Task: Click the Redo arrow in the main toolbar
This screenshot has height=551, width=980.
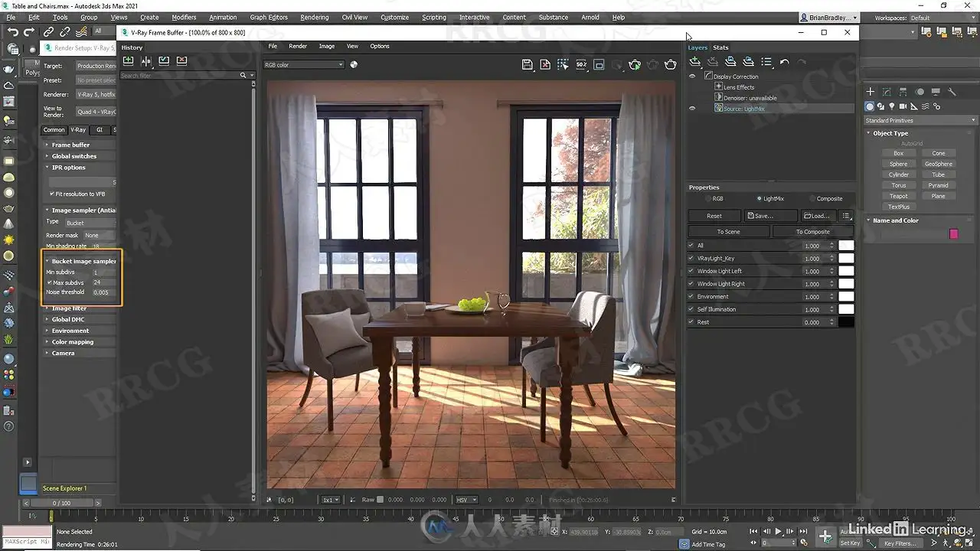Action: click(x=29, y=31)
